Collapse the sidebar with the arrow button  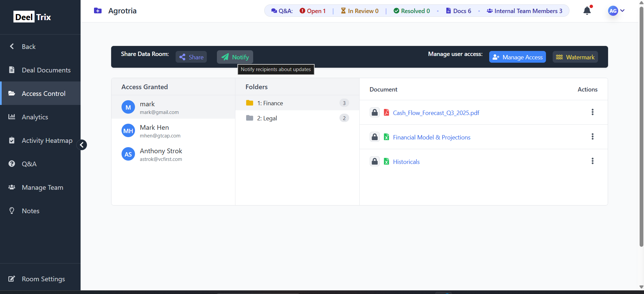(x=82, y=145)
